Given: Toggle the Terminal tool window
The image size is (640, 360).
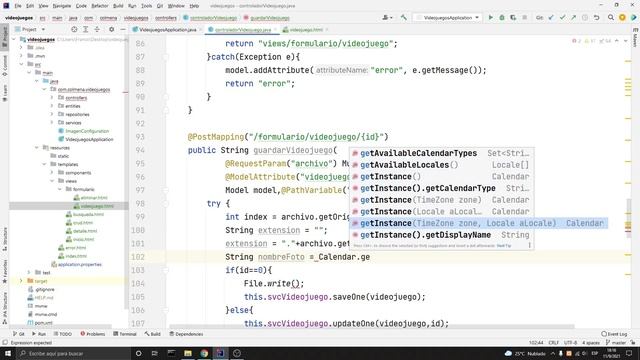Looking at the screenshot, I should pos(124,334).
